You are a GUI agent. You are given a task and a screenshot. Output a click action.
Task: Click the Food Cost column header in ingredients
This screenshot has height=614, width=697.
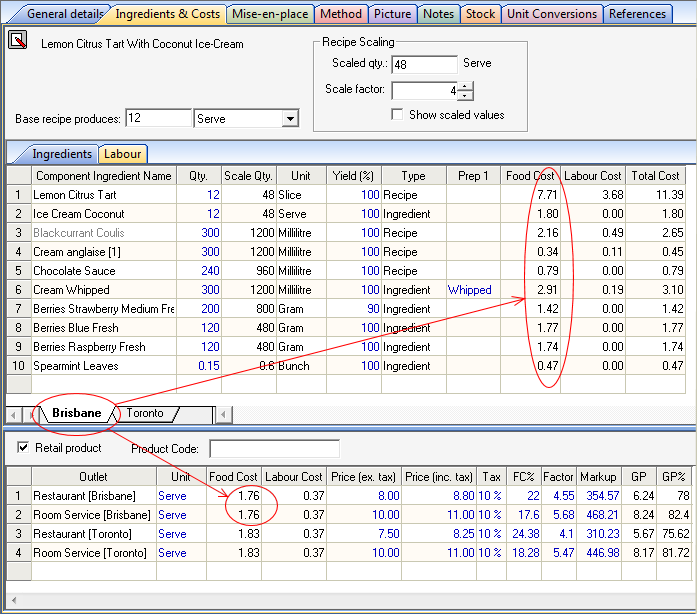[x=530, y=176]
